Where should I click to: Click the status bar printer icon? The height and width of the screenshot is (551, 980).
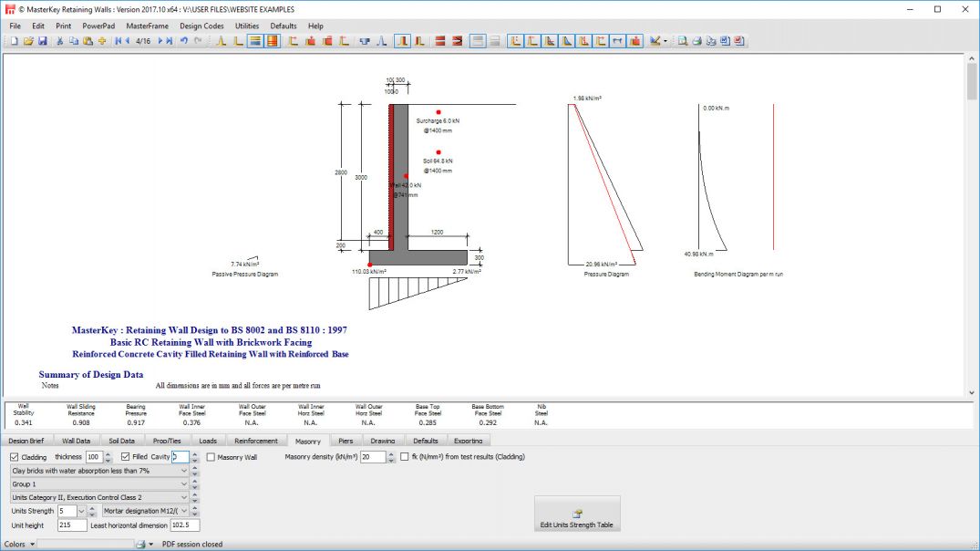pos(140,544)
